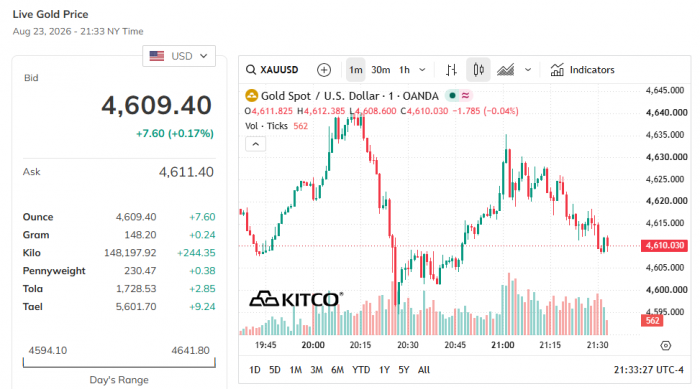Click the 21:33:27 UTC-4 timezone button
The image size is (700, 389).
[648, 370]
